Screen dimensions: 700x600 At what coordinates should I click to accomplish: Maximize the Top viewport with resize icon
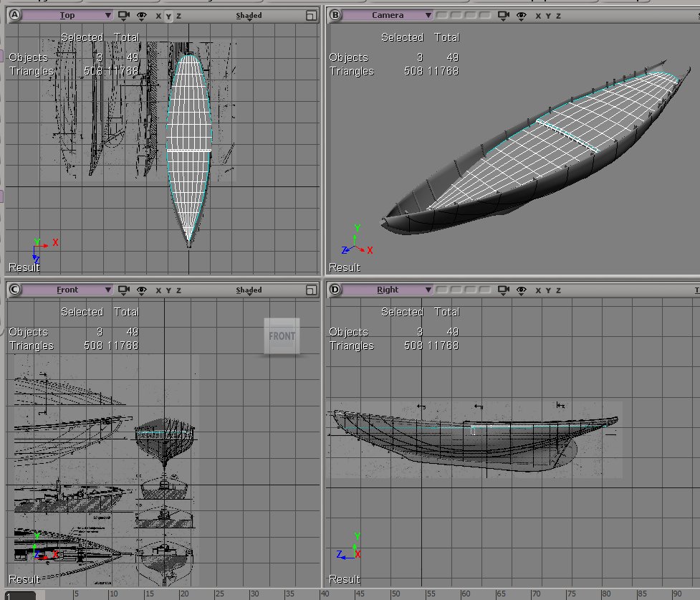tap(310, 15)
